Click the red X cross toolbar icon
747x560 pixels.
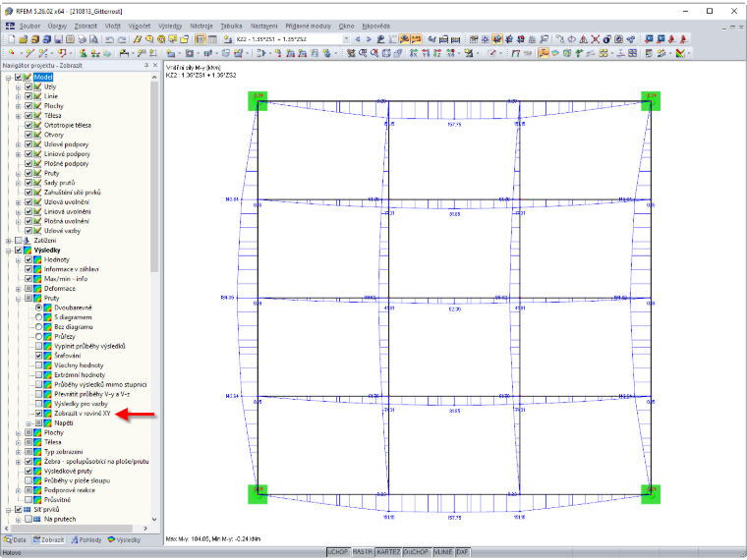coord(595,39)
